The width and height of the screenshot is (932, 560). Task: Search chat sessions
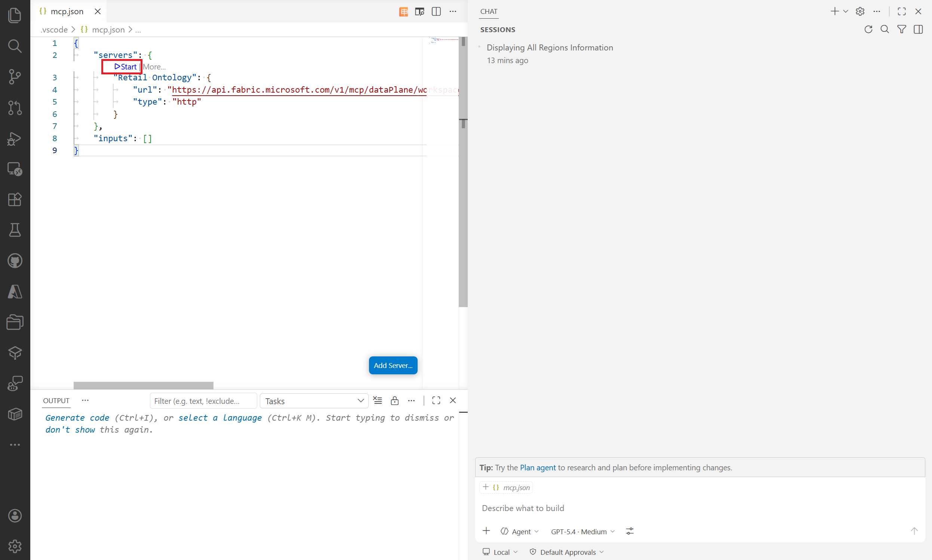pos(885,30)
